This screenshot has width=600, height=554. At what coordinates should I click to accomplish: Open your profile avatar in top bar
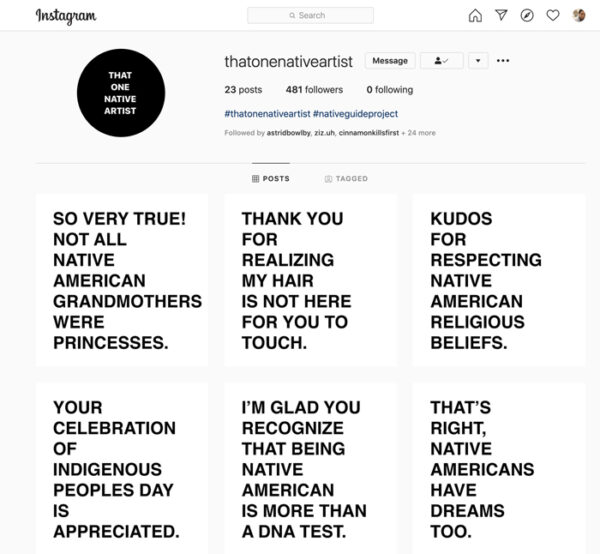pyautogui.click(x=579, y=15)
